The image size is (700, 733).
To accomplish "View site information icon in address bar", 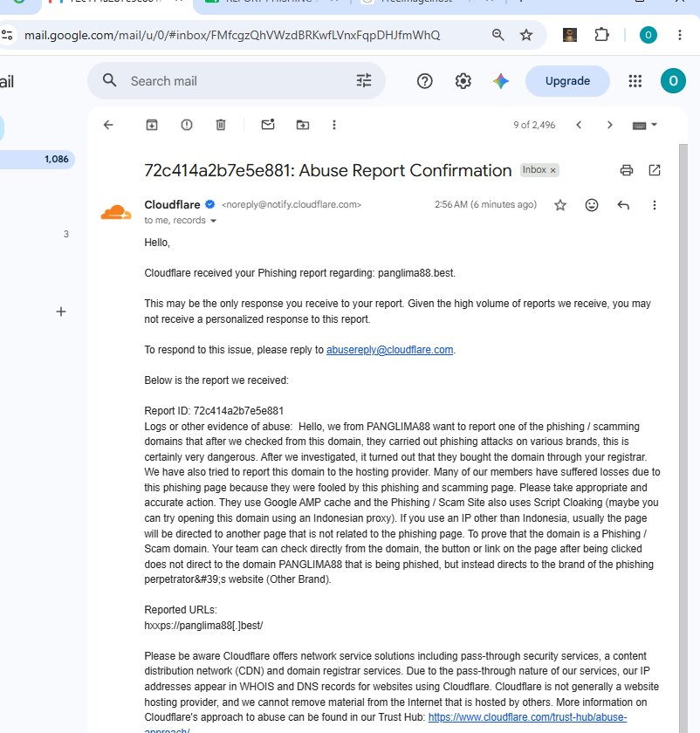I will coord(7,35).
